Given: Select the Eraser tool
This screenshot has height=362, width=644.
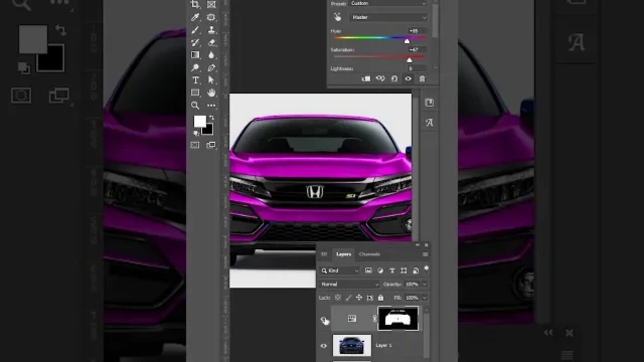Looking at the screenshot, I should 211,43.
